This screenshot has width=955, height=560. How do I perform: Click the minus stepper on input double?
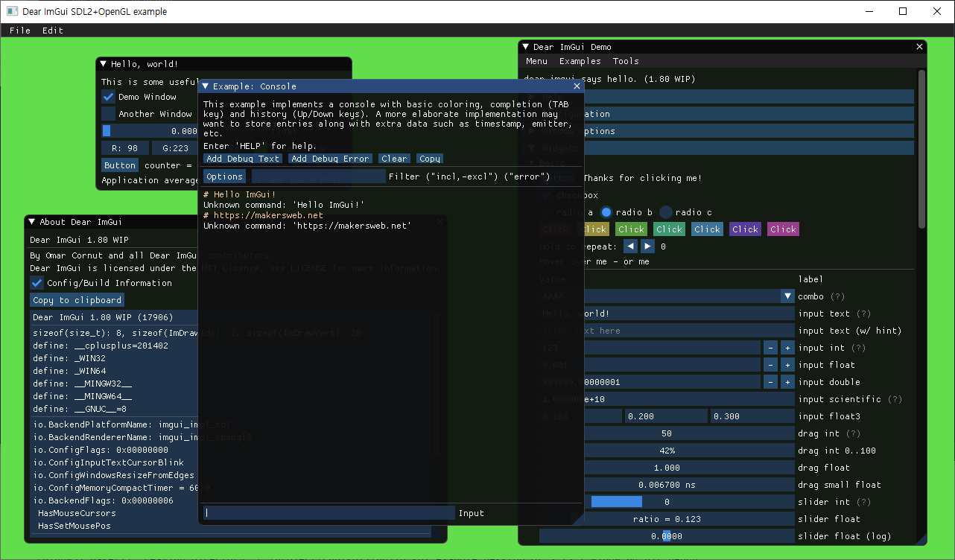click(770, 381)
